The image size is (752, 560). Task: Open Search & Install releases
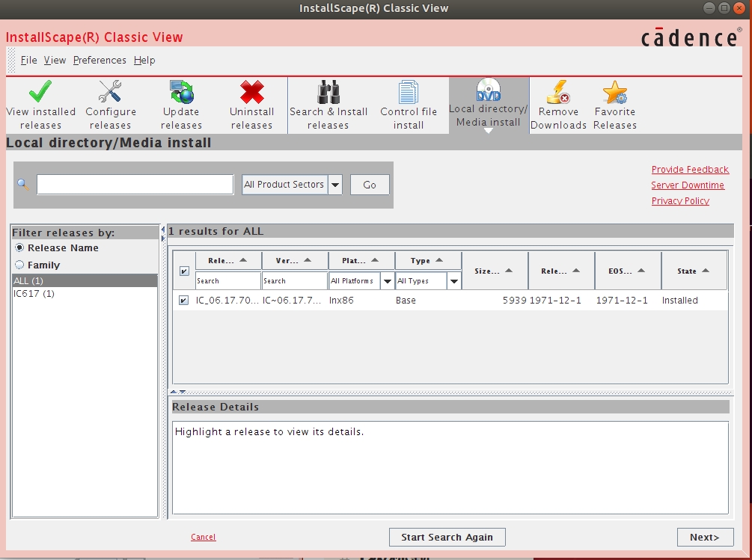point(328,105)
